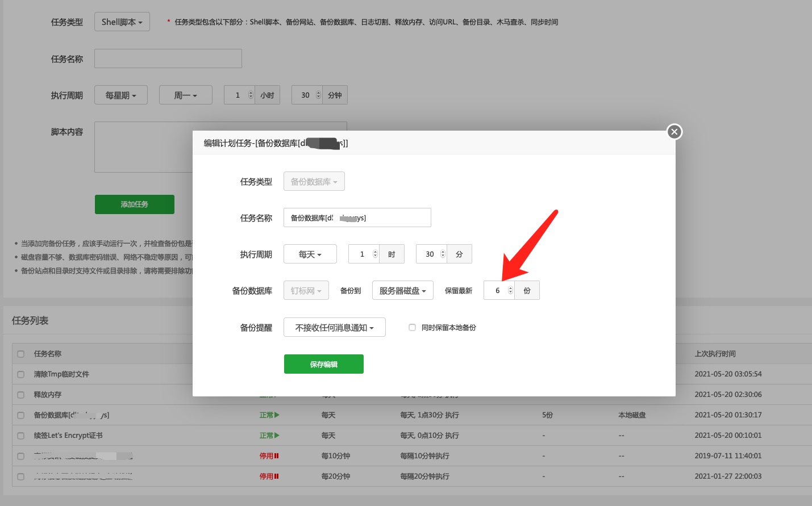Screen dimensions: 812x506
Task: Click the 本地磁盘 cell
Action: pos(632,415)
